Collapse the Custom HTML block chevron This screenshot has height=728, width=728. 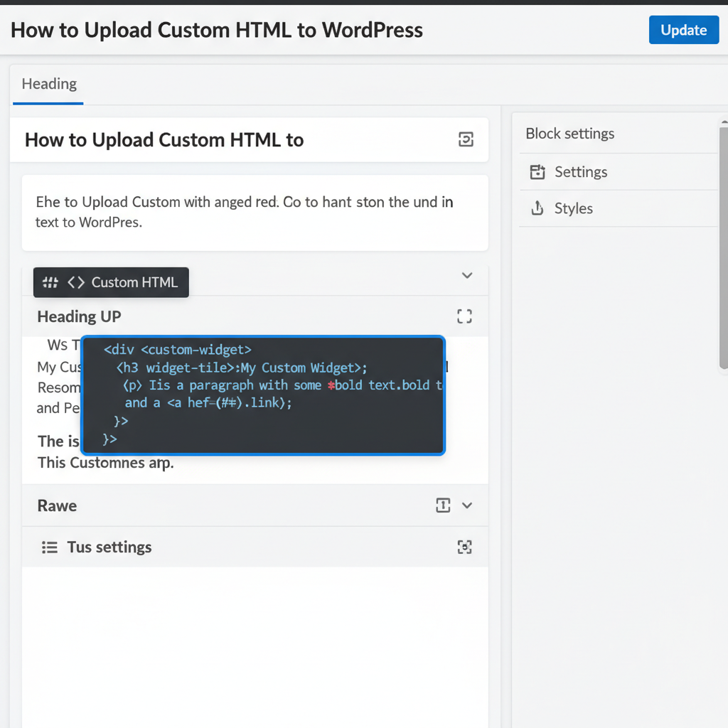467,275
